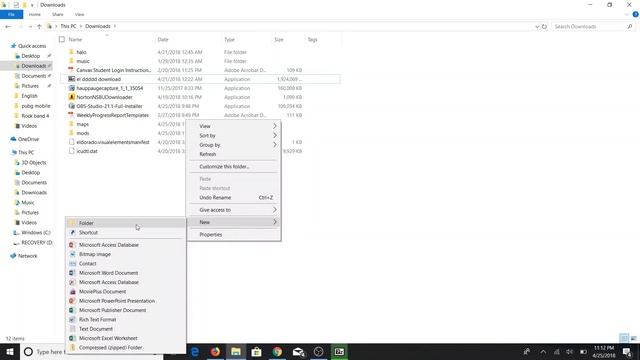The width and height of the screenshot is (640, 360).
Task: Choose Shortcut in the New submenu
Action: tap(125, 232)
